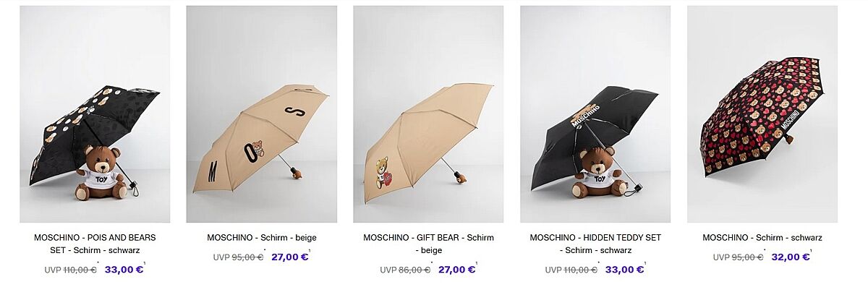Click the 27,00 € price next to UVP 95,00 €
Image resolution: width=868 pixels, height=308 pixels.
click(x=290, y=257)
